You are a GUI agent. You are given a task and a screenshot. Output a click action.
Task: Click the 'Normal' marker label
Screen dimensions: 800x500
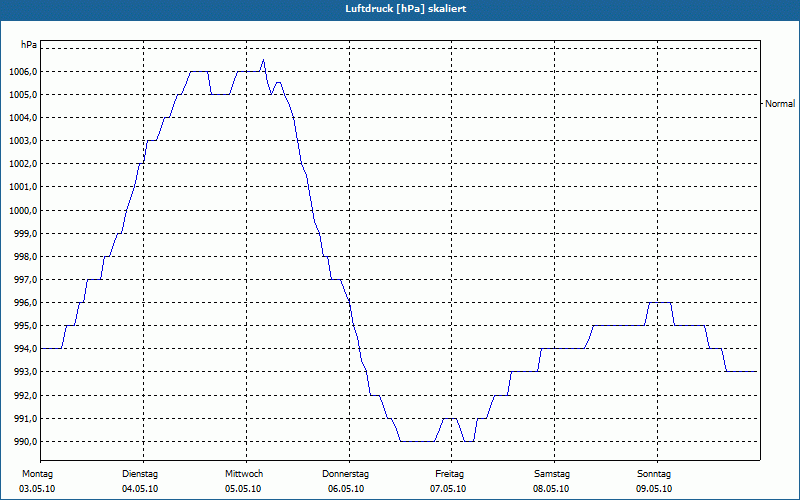780,104
